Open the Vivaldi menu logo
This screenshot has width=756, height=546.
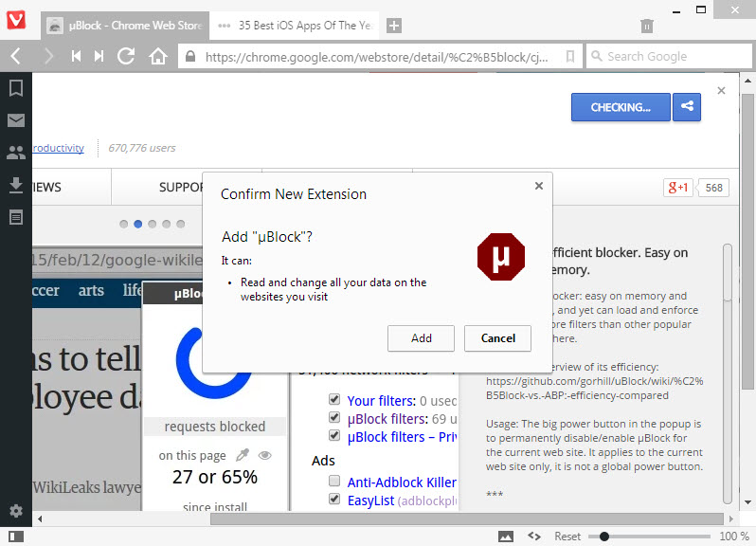click(x=16, y=20)
